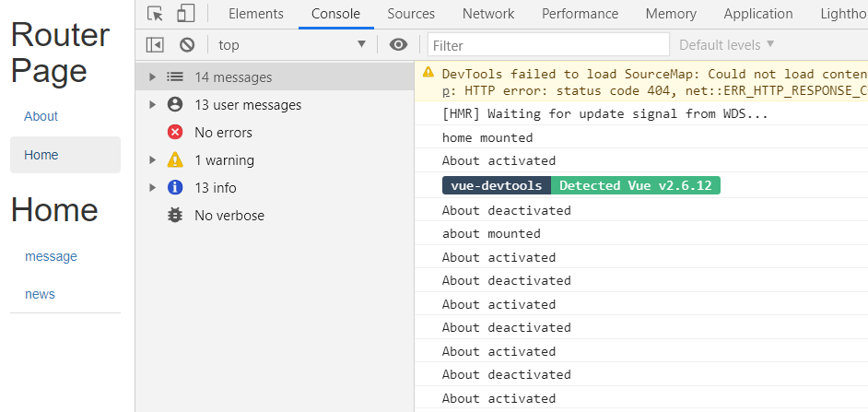This screenshot has height=412, width=868.
Task: Select the blue info circle icon
Action: pyautogui.click(x=175, y=188)
